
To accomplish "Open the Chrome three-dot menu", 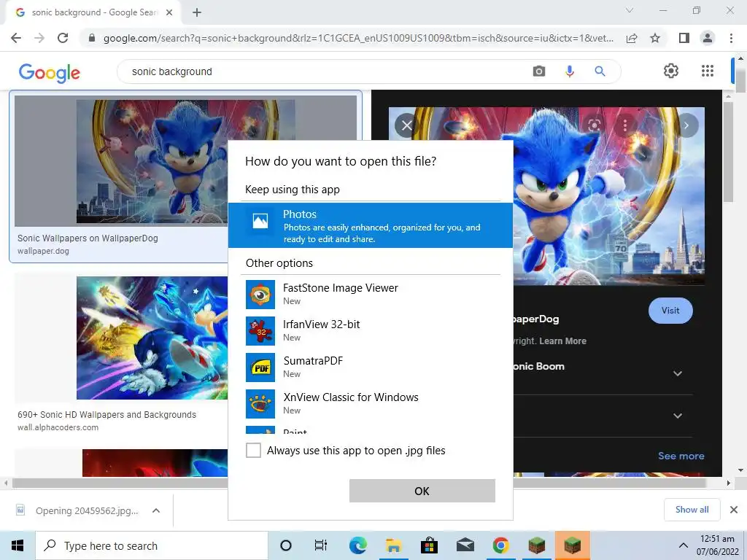I will [731, 38].
